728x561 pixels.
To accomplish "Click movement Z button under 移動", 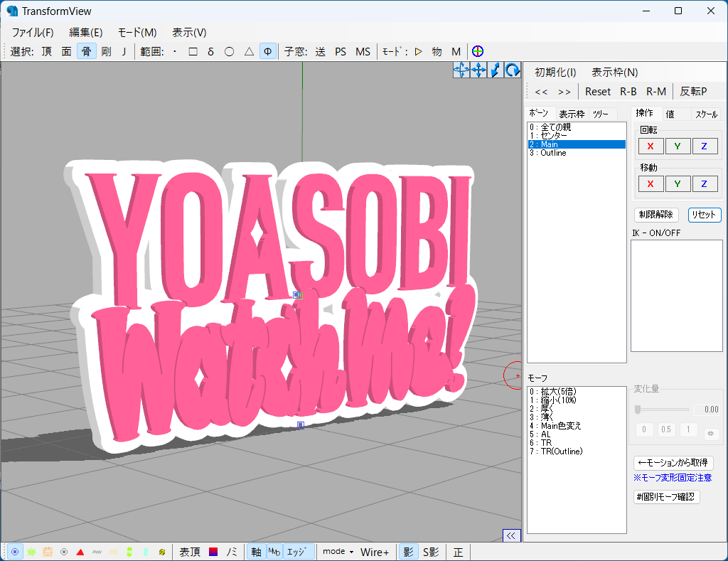I will [x=705, y=184].
